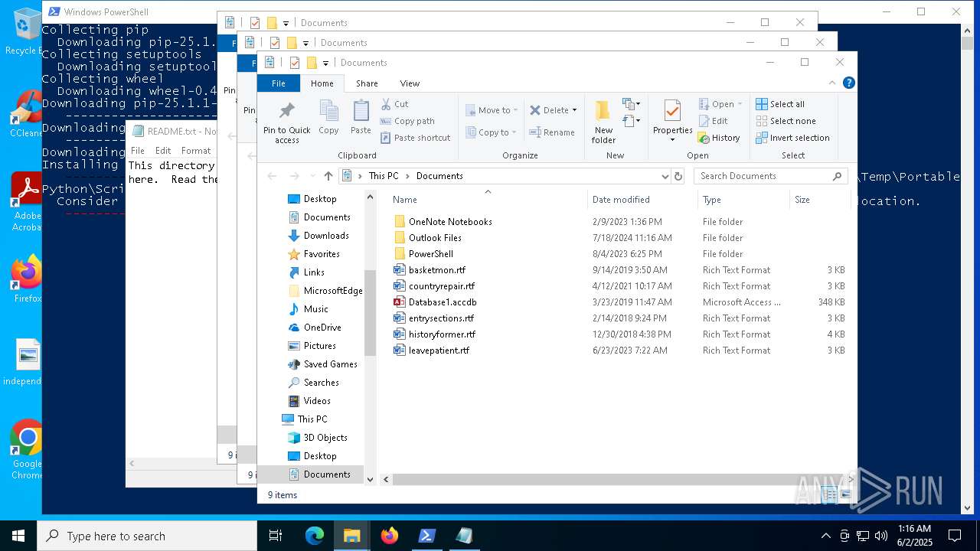Sort files by Size column header
Screen dimensions: 980x551
tap(820, 199)
